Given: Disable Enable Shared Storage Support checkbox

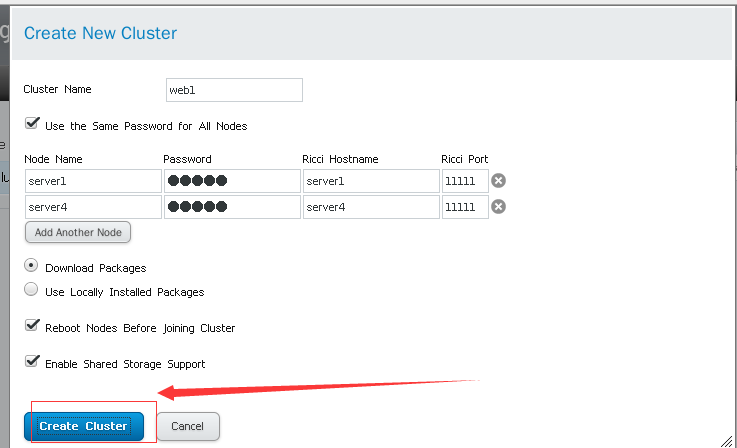Looking at the screenshot, I should coord(32,362).
